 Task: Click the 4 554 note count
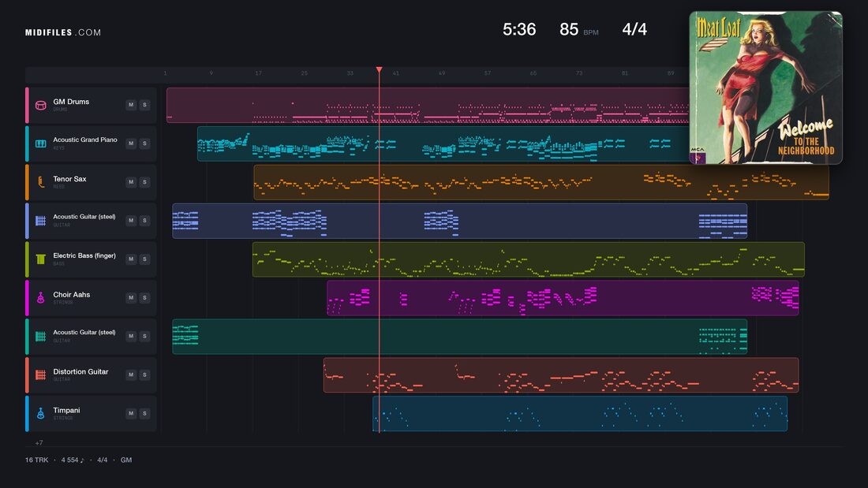73,460
